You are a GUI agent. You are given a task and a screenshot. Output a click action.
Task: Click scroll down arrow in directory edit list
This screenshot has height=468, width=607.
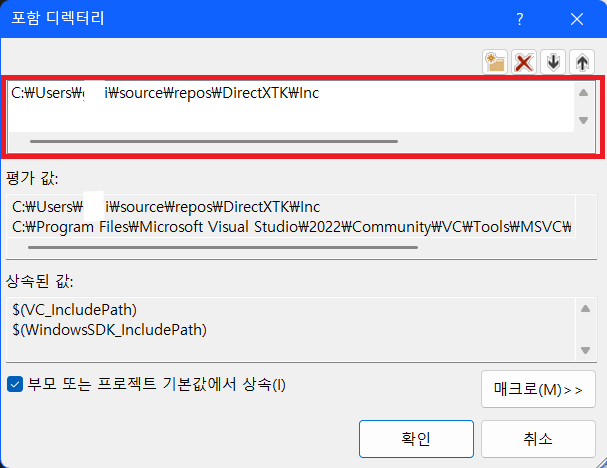[583, 120]
